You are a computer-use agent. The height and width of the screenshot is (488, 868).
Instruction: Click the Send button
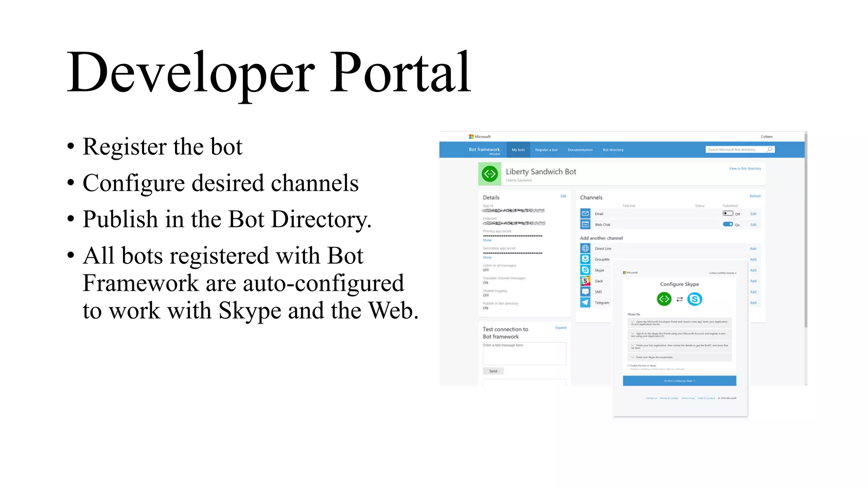tap(493, 371)
